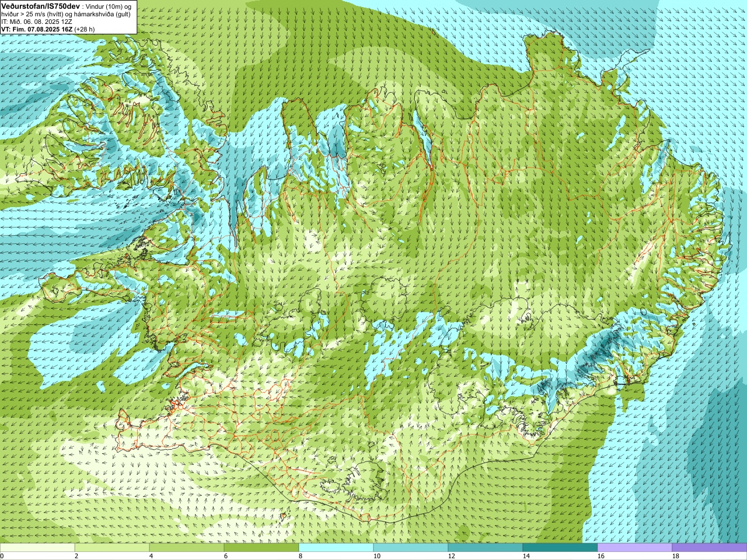Click the 14–16 m/s dark teal legend swatch
The width and height of the screenshot is (747, 560).
(560, 548)
